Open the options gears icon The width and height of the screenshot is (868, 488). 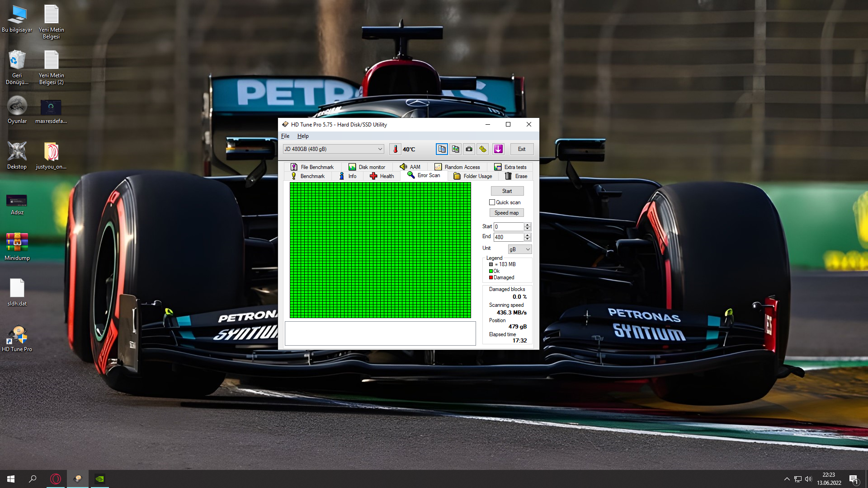(x=483, y=149)
